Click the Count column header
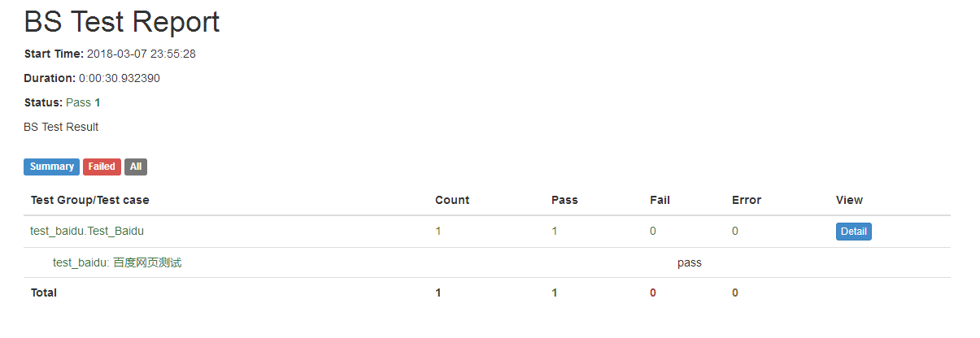 [x=452, y=200]
